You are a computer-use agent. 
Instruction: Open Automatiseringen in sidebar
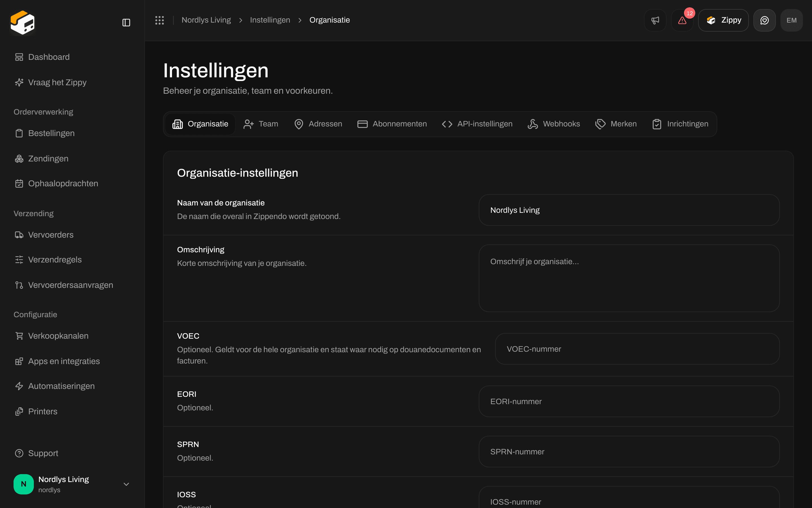(x=72, y=386)
